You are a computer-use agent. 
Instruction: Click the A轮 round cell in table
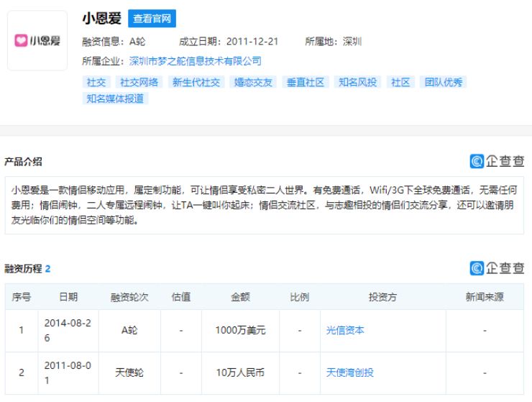click(x=129, y=330)
